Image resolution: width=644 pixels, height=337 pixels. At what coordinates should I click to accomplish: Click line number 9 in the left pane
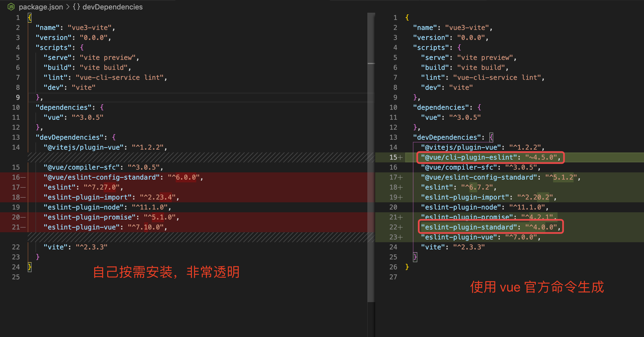(18, 98)
